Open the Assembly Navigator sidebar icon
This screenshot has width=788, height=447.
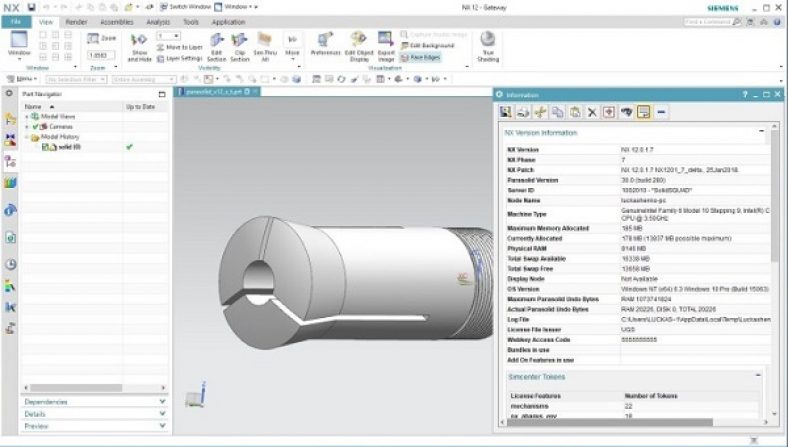tap(11, 119)
